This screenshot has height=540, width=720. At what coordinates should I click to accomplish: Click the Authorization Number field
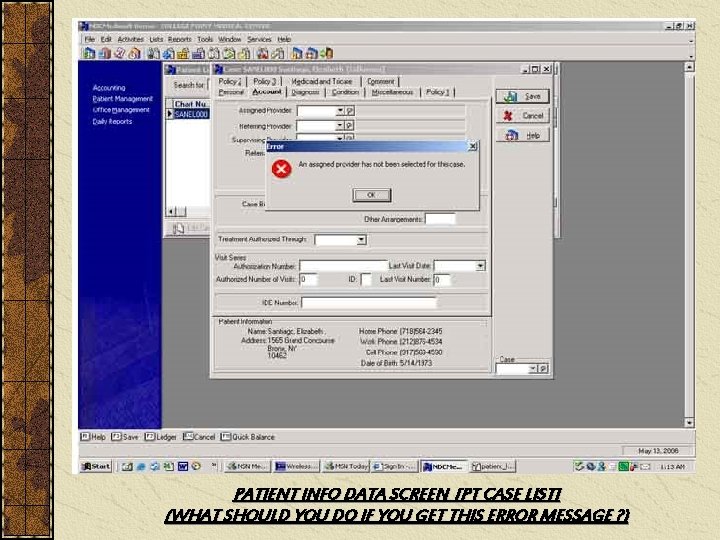click(343, 266)
